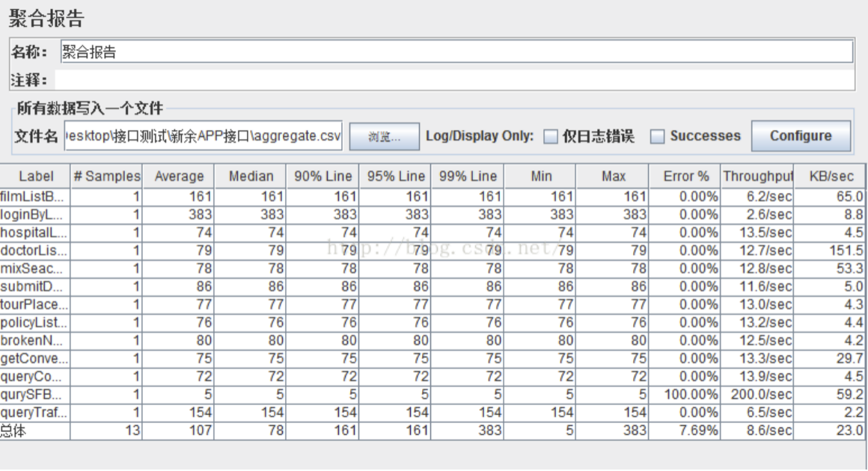Click the 8.6/sec total throughput cell
This screenshot has height=471, width=868.
tap(757, 431)
